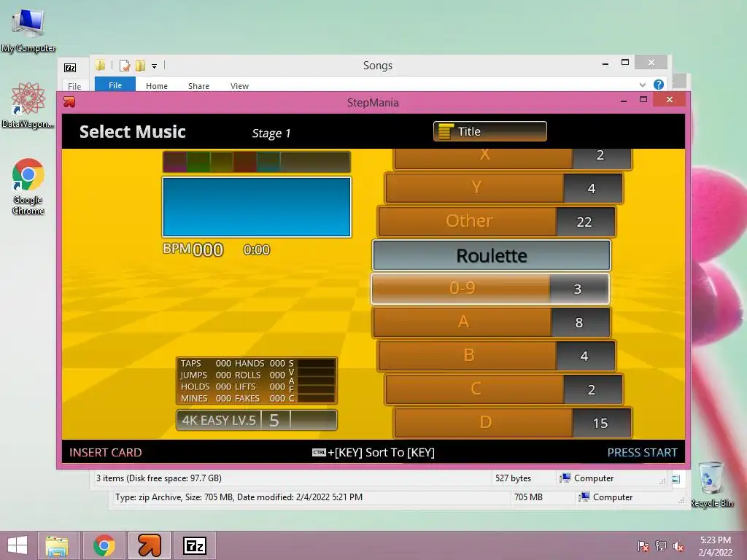Switch to 7-Zip taskbar icon

click(194, 545)
